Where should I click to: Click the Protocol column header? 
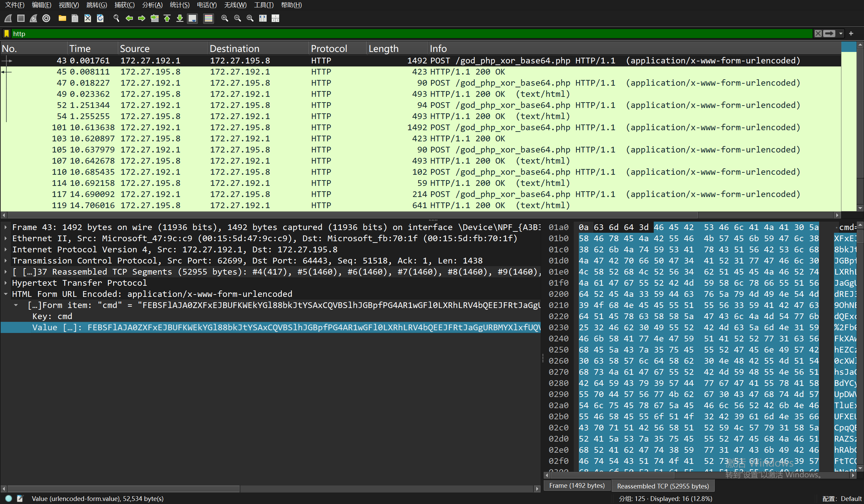(x=328, y=49)
